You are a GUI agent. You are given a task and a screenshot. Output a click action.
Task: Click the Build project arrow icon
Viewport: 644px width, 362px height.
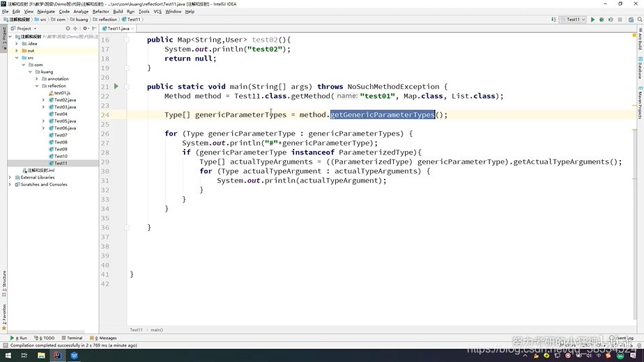click(553, 19)
